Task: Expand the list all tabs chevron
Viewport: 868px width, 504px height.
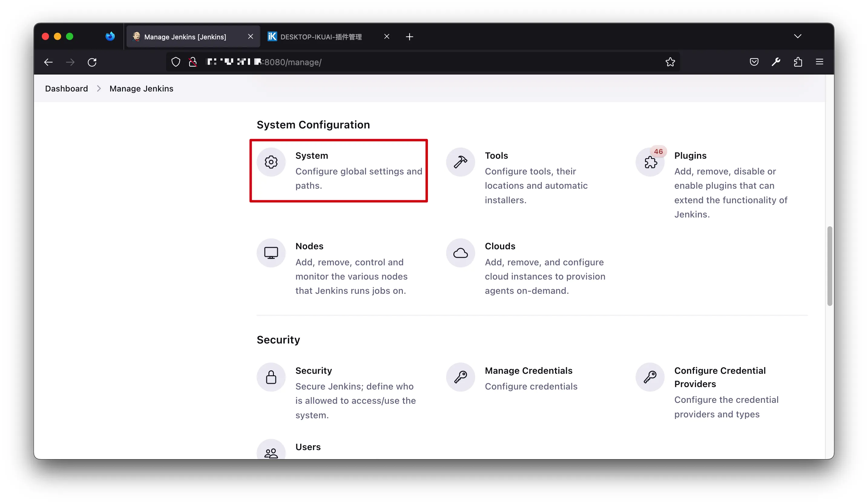Action: pyautogui.click(x=797, y=36)
